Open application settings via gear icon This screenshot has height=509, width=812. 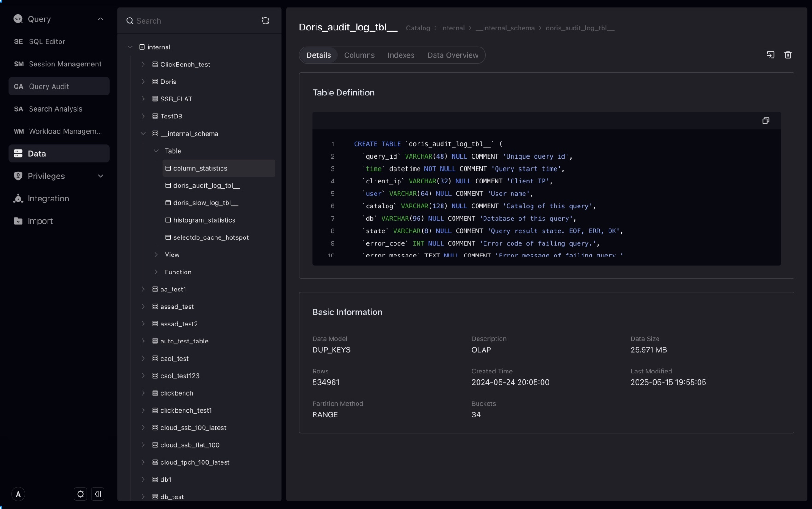tap(80, 494)
